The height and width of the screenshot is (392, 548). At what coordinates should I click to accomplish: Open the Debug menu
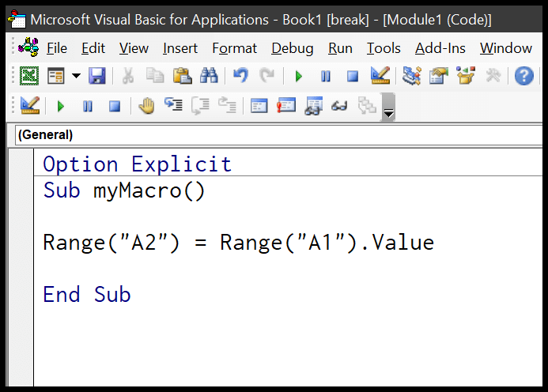click(292, 48)
